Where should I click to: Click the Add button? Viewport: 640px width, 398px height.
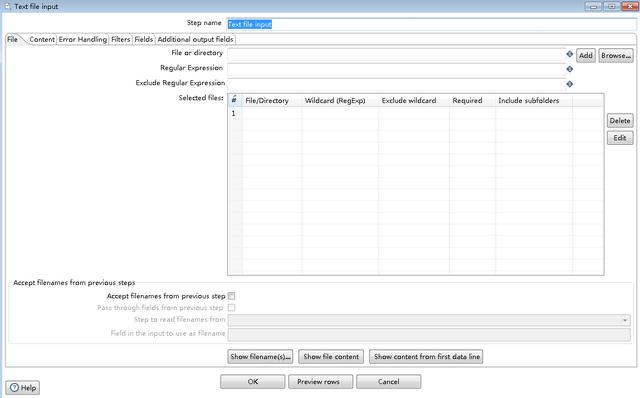click(x=586, y=56)
